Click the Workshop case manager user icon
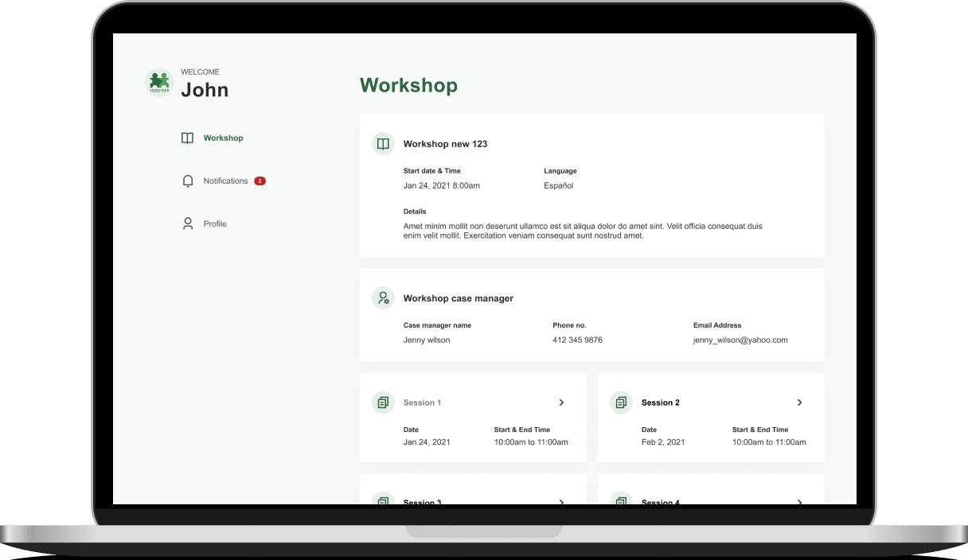 [383, 298]
